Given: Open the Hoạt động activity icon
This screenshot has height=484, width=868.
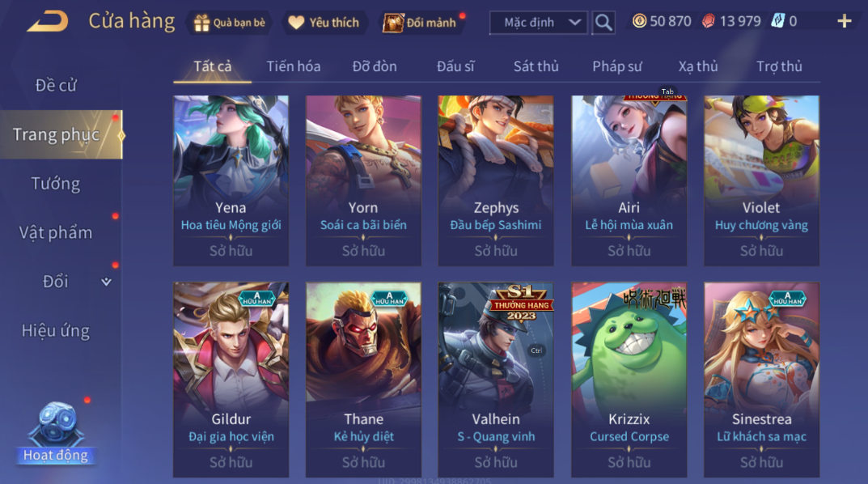Looking at the screenshot, I should (x=55, y=433).
